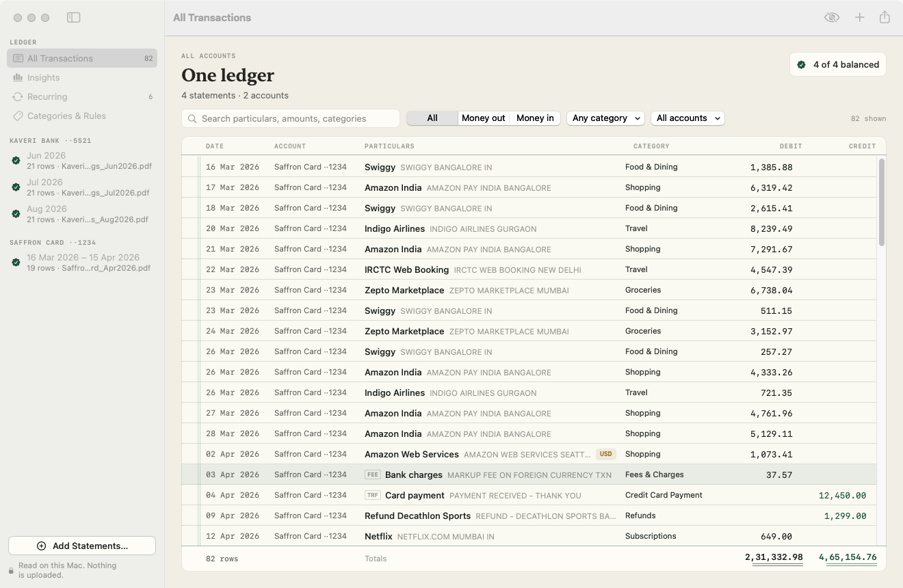Click Card payment credit 12,450.00
The width and height of the screenshot is (903, 588).
pyautogui.click(x=842, y=495)
